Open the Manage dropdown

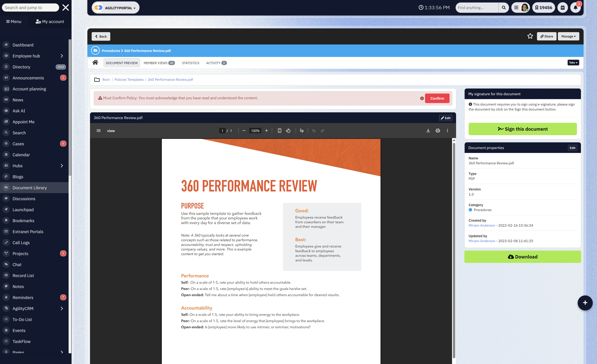(568, 36)
